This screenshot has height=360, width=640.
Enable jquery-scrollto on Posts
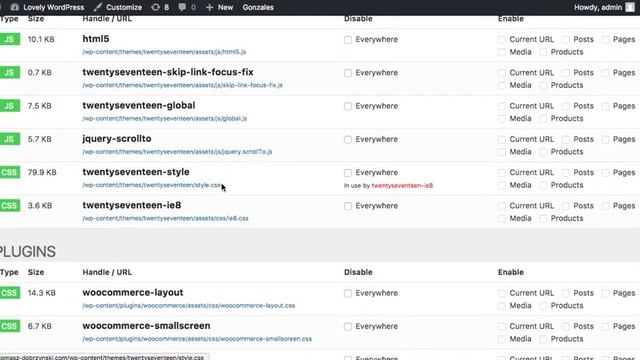566,140
